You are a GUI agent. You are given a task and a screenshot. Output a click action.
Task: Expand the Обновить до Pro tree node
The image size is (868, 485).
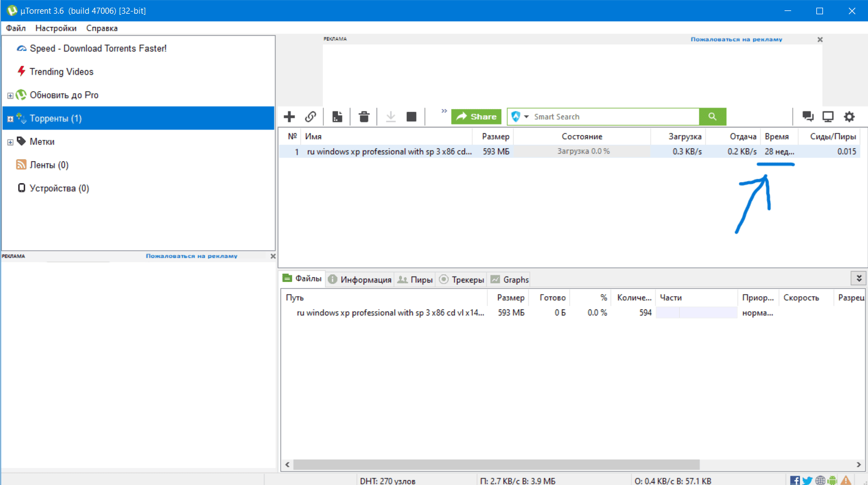pos(10,95)
